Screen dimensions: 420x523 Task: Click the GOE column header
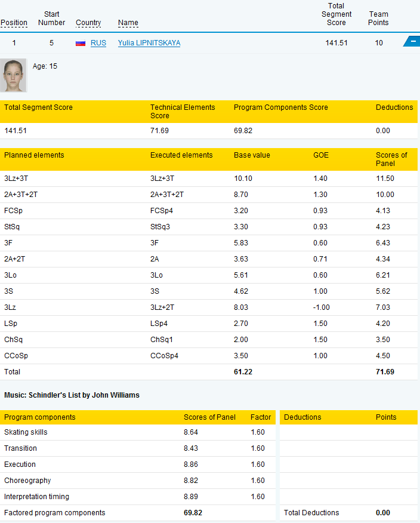click(x=320, y=155)
